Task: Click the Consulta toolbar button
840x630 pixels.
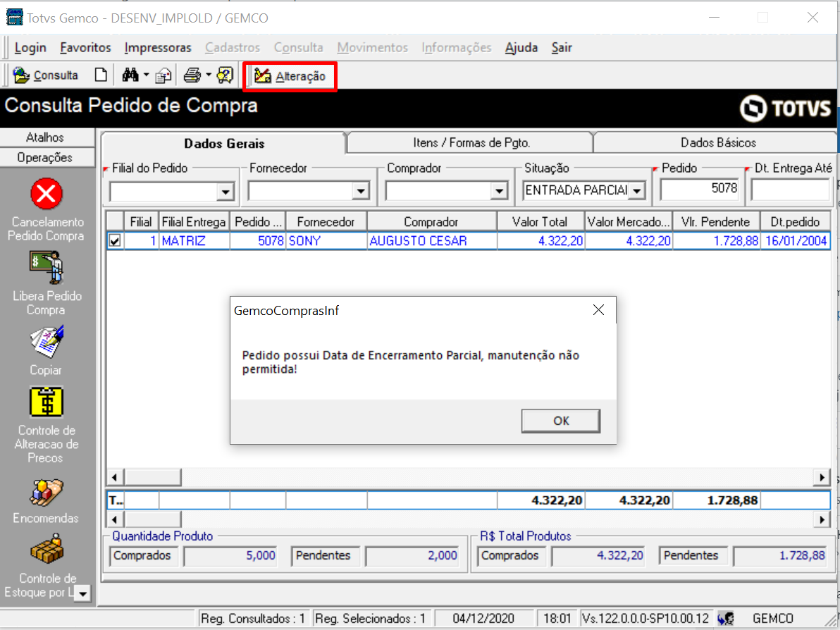Action: point(46,75)
